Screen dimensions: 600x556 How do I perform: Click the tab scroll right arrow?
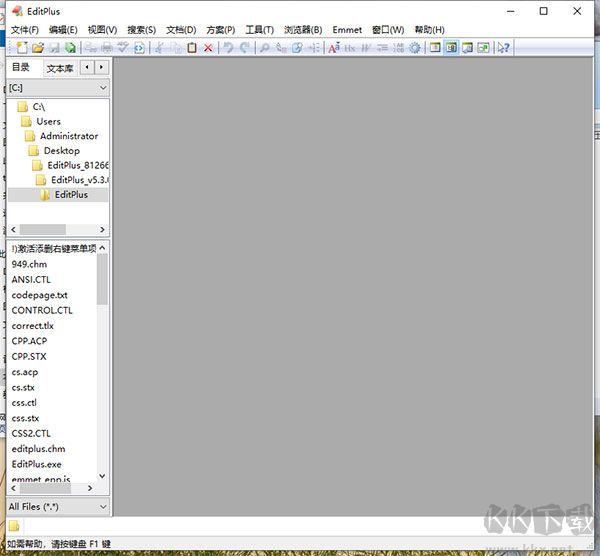click(x=101, y=67)
